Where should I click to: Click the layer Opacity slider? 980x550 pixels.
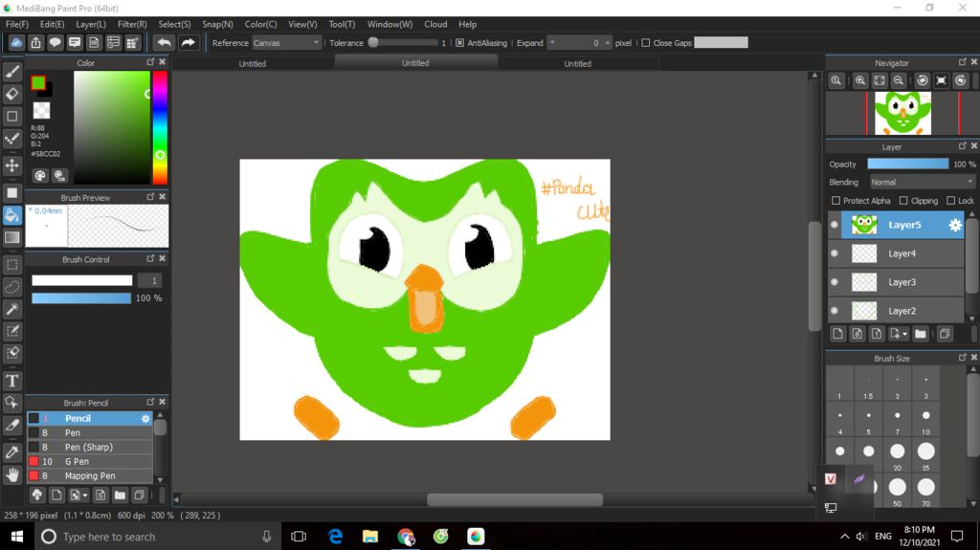(907, 164)
